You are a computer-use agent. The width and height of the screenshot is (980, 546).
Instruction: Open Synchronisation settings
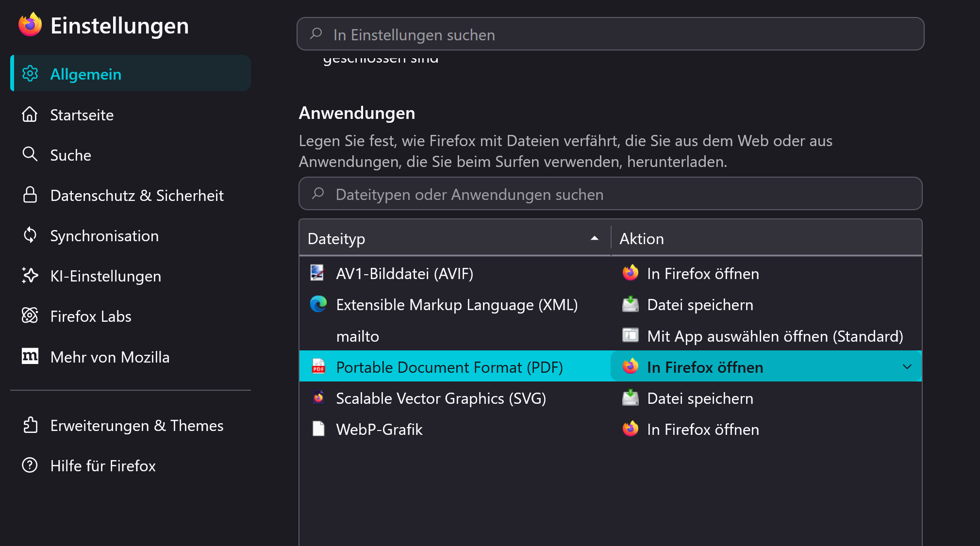(131, 235)
